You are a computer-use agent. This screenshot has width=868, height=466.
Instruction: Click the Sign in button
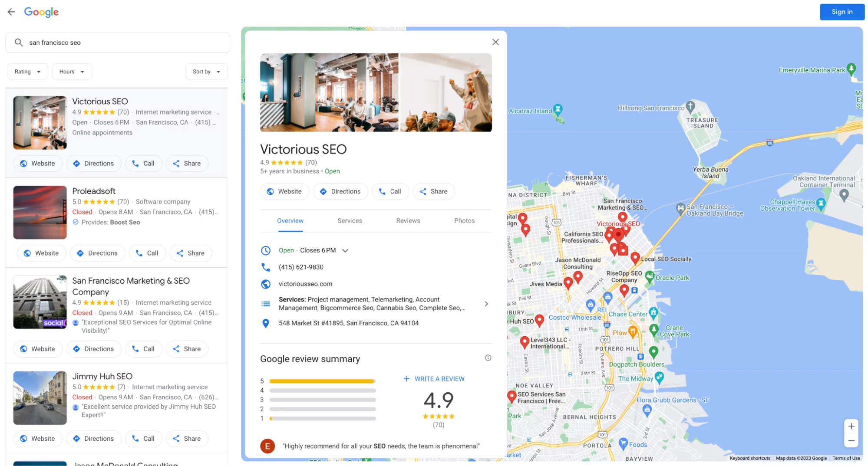pos(842,12)
